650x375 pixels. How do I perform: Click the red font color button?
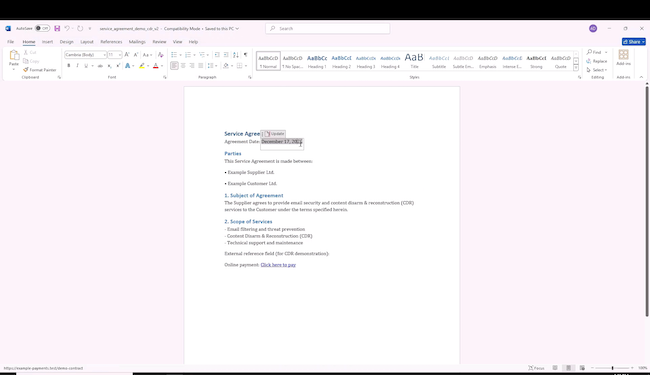tap(156, 66)
